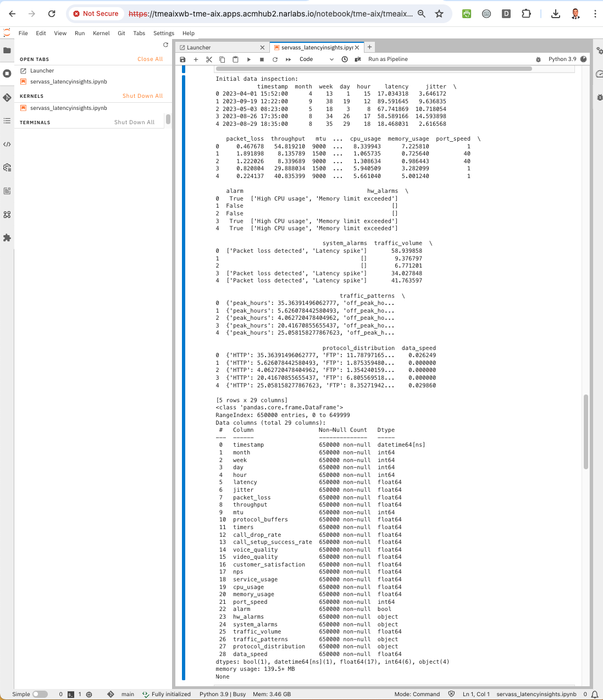Open notifications bell in status bar
The height and width of the screenshot is (700, 603).
tap(595, 694)
